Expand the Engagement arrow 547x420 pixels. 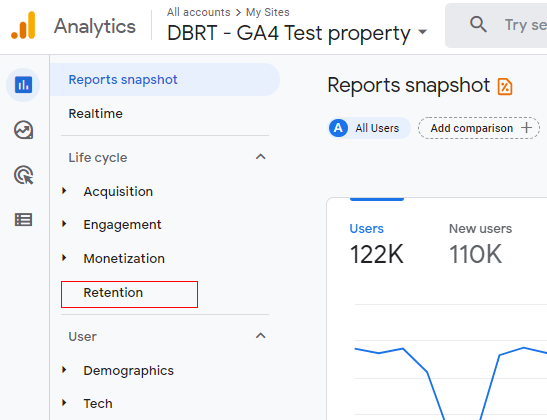(x=64, y=224)
